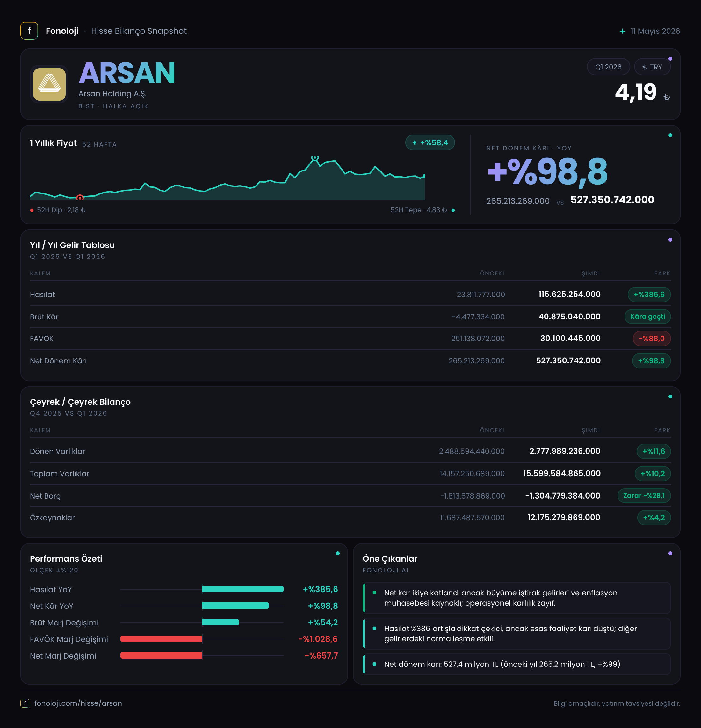
Task: Click the highlight 'Net dönem karı: 527,4 milyon TL'
Action: coord(517,664)
